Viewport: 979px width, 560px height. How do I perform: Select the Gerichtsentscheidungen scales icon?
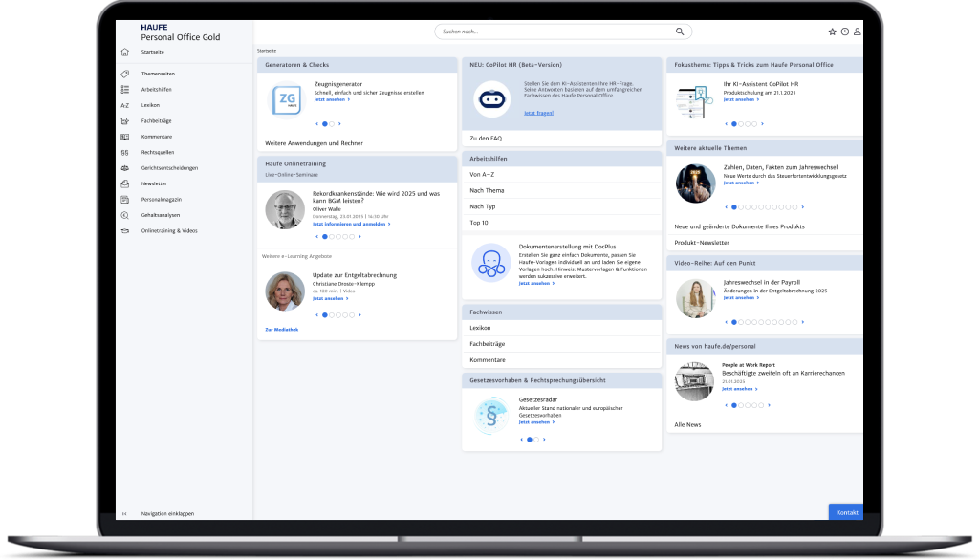(125, 168)
